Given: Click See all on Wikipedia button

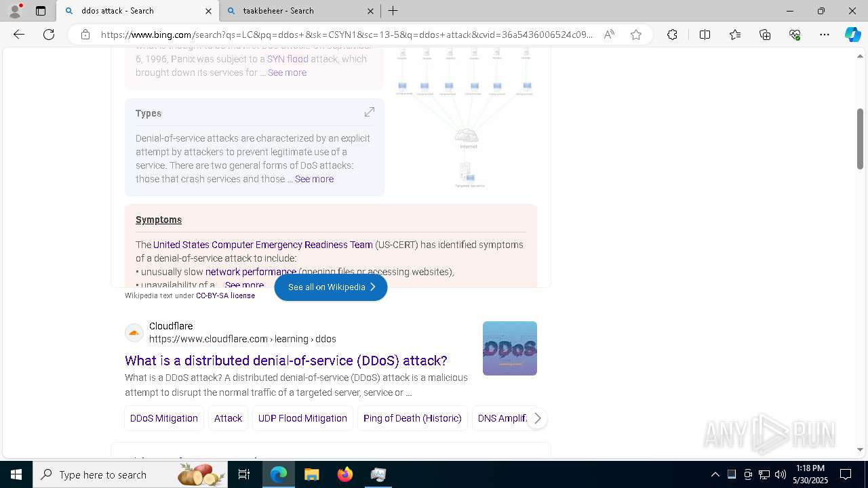Looking at the screenshot, I should (x=331, y=287).
